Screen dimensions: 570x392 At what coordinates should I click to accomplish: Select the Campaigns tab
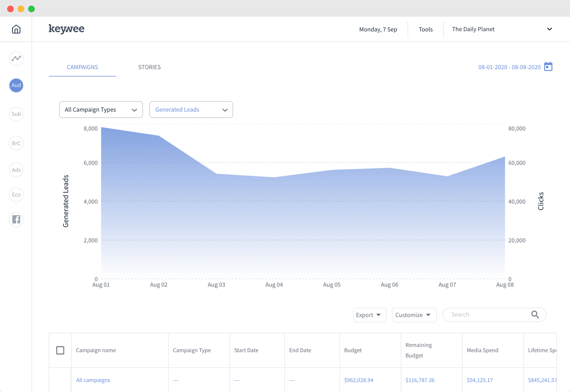pyautogui.click(x=82, y=67)
